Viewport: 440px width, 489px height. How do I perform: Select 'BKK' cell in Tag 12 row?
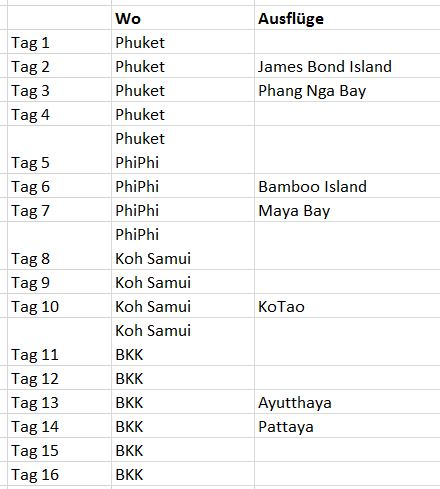pos(183,378)
